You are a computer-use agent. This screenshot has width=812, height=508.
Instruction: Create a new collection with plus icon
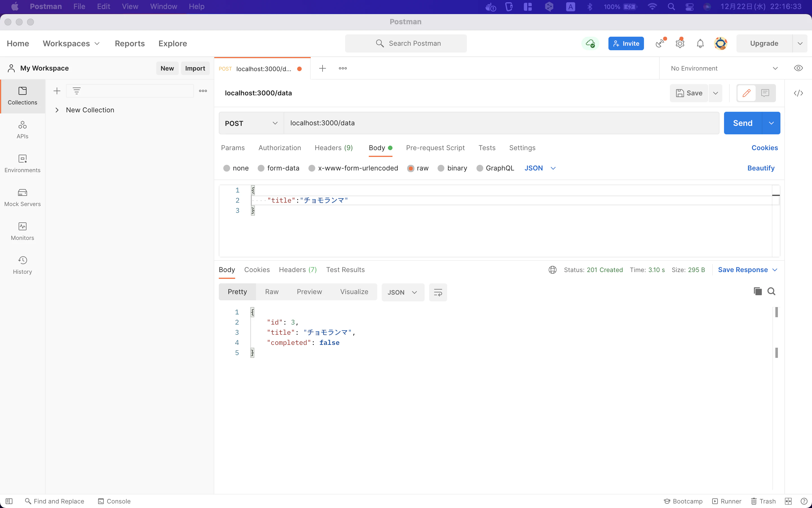click(x=57, y=91)
